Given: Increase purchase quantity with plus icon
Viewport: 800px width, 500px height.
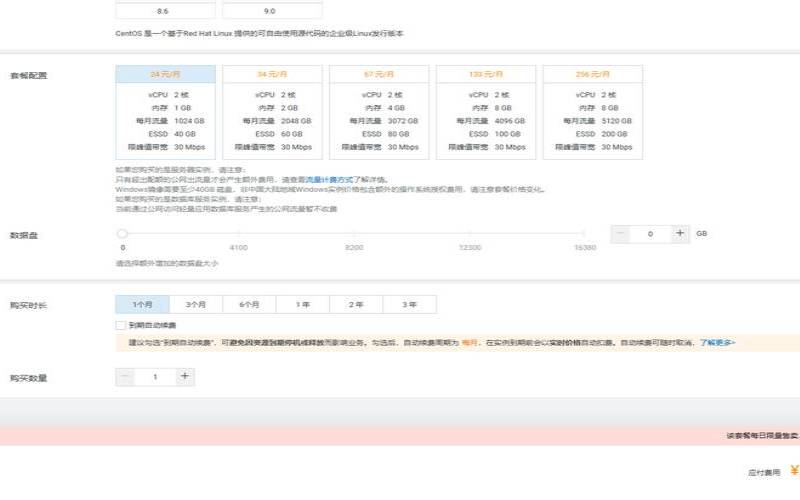Looking at the screenshot, I should [184, 377].
